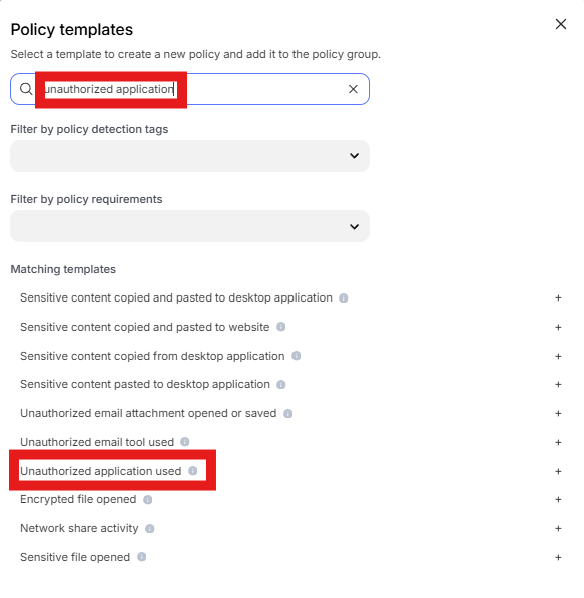584x598 pixels.
Task: Click info icon next to Sensitive file opened
Action: click(x=142, y=557)
